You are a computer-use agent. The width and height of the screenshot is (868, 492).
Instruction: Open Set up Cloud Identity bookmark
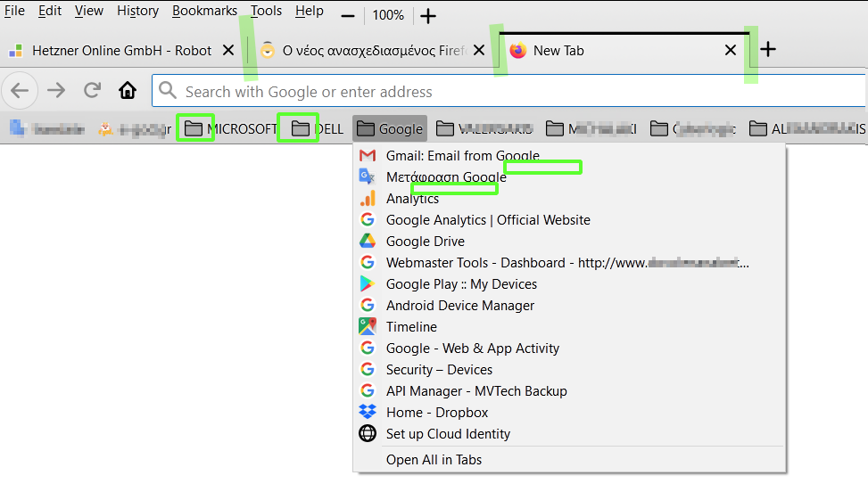[x=570, y=434]
